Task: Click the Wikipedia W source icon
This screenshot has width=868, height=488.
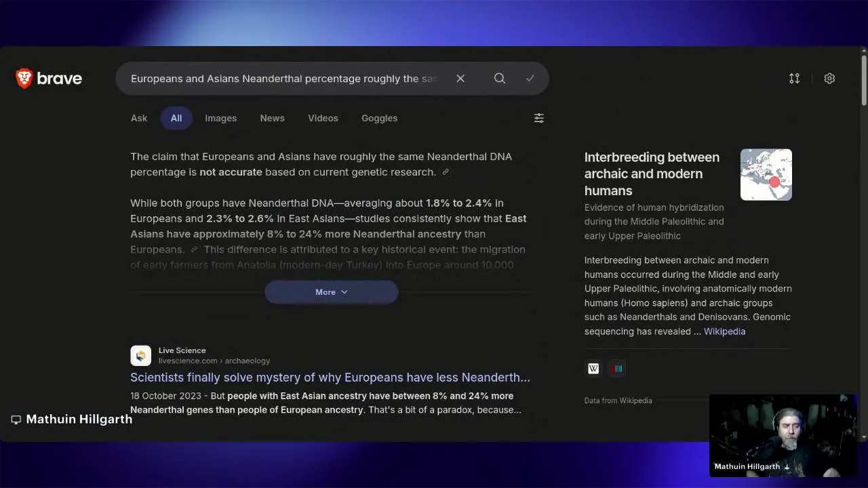Action: pyautogui.click(x=593, y=369)
